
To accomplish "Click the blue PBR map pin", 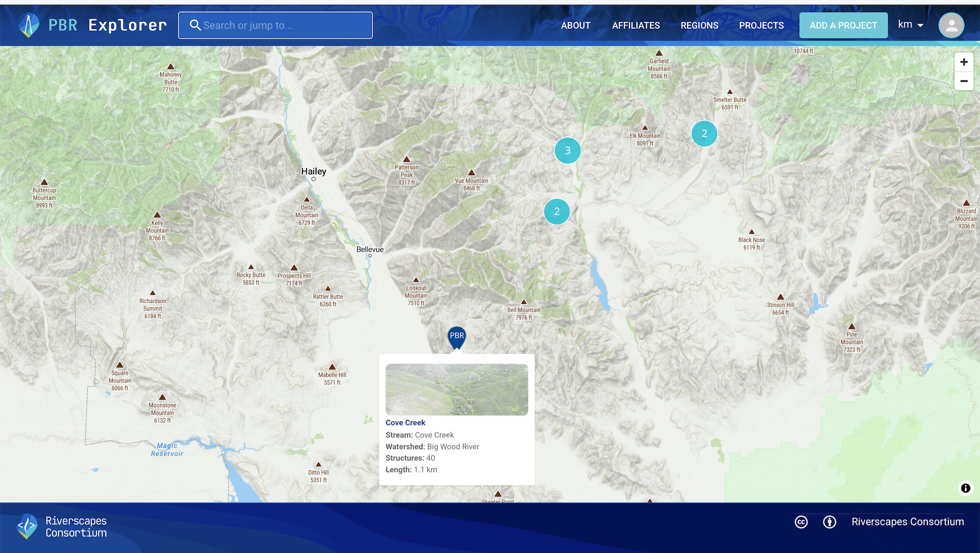I will point(457,337).
